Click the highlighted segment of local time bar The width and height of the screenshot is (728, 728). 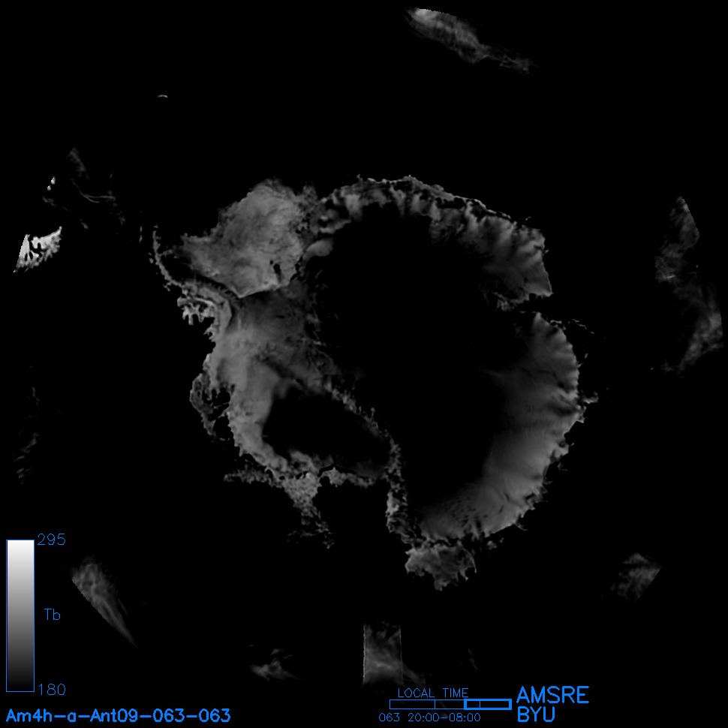(x=487, y=704)
